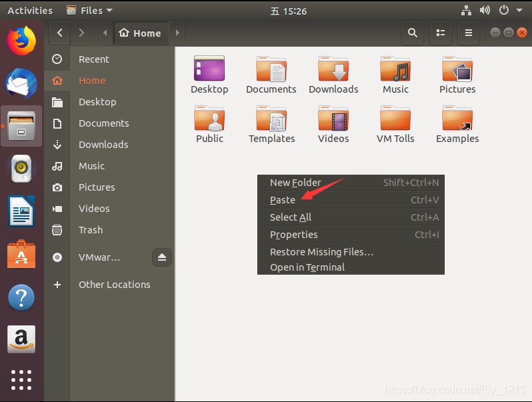
Task: Choose Paste from context menu
Action: click(x=351, y=200)
